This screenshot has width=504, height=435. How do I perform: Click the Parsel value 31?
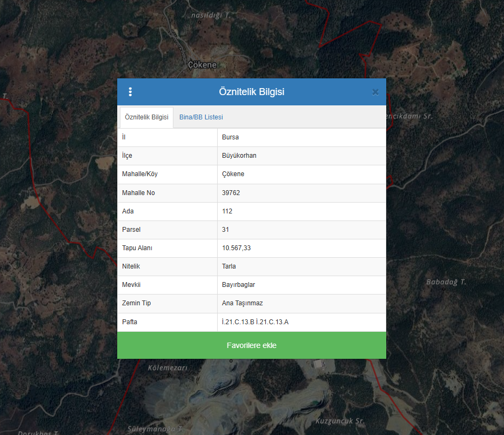(225, 230)
